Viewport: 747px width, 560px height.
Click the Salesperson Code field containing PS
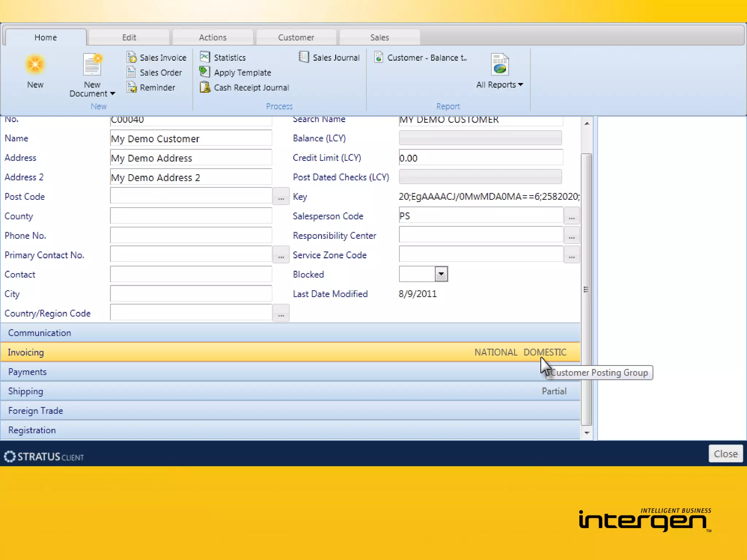(x=481, y=215)
